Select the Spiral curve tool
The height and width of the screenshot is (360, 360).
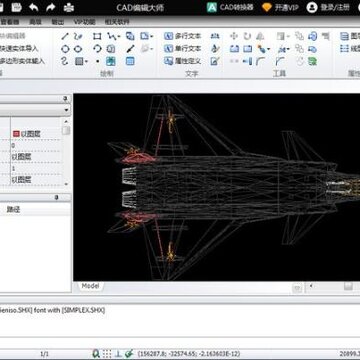[65, 61]
